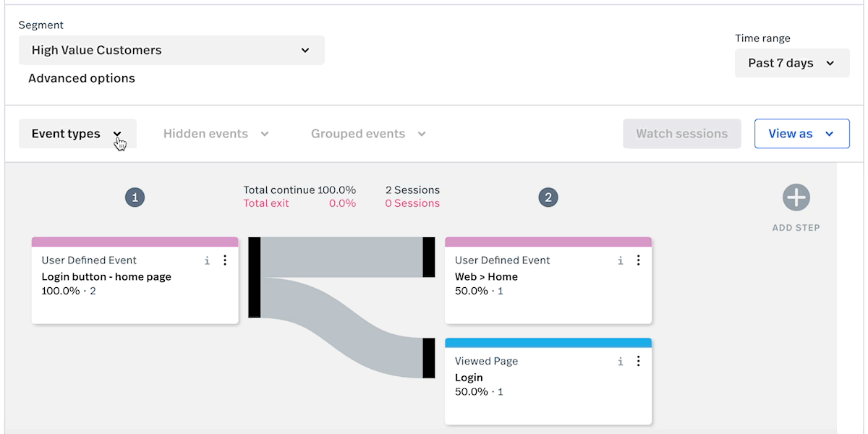This screenshot has height=434, width=868.
Task: Click info icon on Viewed Page Login card
Action: (x=620, y=361)
